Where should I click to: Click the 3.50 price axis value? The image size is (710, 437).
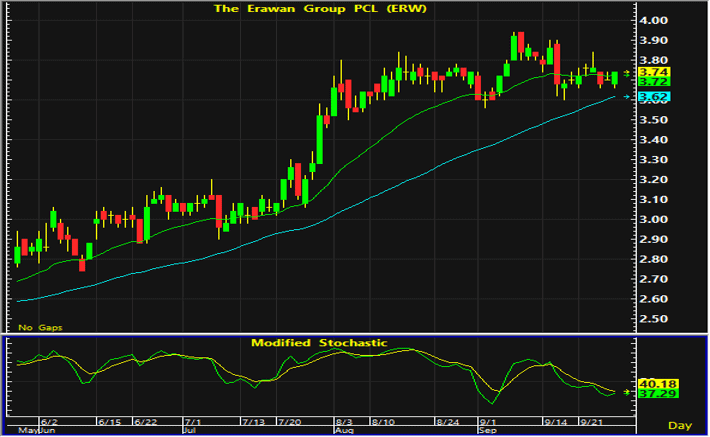click(x=653, y=120)
